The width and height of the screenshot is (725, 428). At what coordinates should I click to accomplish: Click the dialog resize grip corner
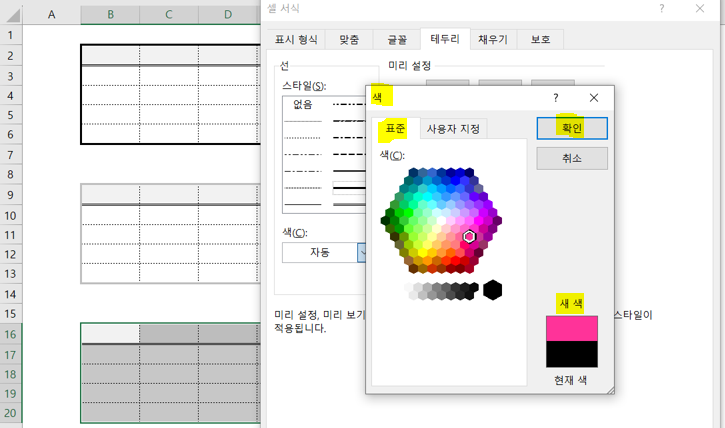tap(610, 390)
